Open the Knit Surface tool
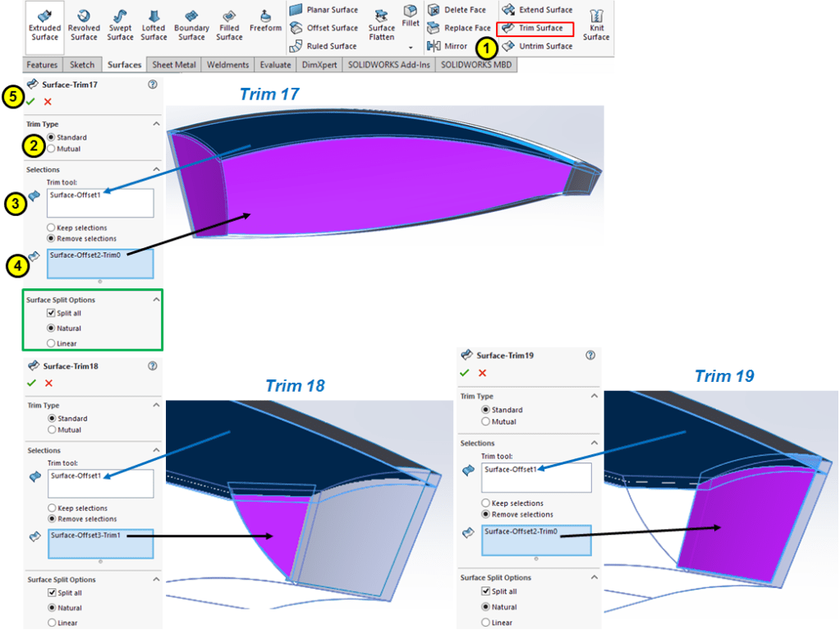Screen dimensions: 840x630 pyautogui.click(x=596, y=25)
